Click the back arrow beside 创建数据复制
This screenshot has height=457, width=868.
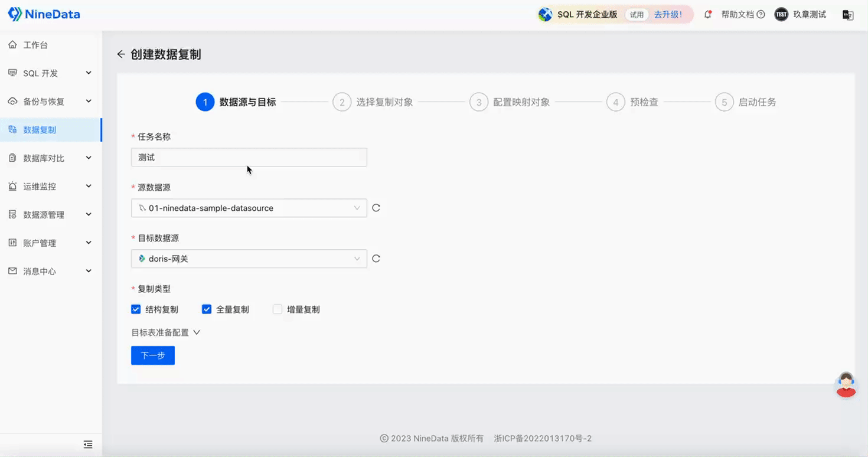pos(120,54)
